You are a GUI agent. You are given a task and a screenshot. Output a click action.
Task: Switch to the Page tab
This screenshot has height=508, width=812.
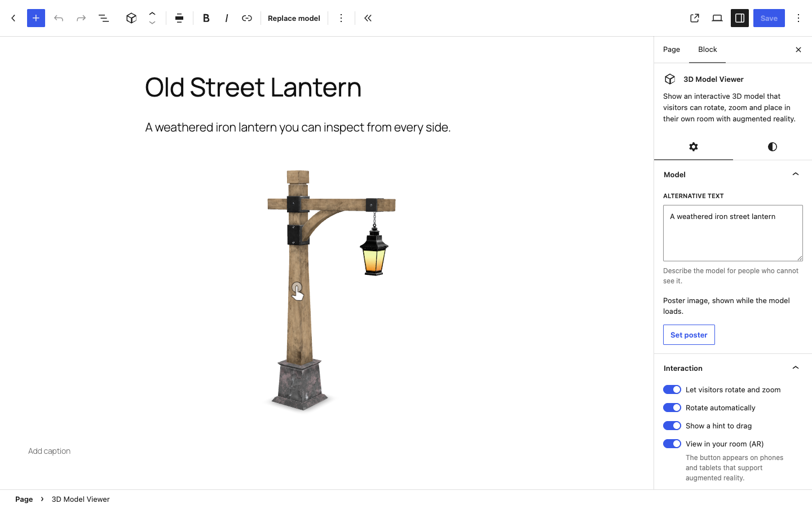[x=672, y=50]
